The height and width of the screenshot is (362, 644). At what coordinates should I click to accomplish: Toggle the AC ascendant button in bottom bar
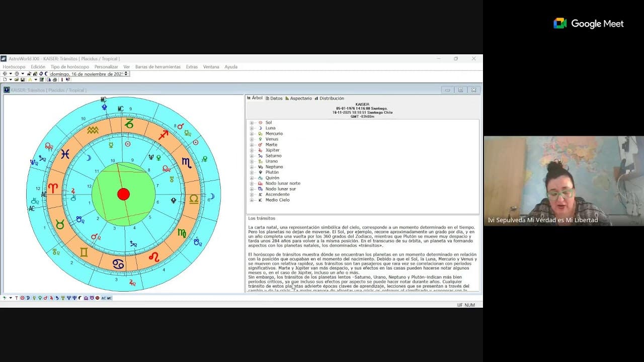[x=104, y=298]
